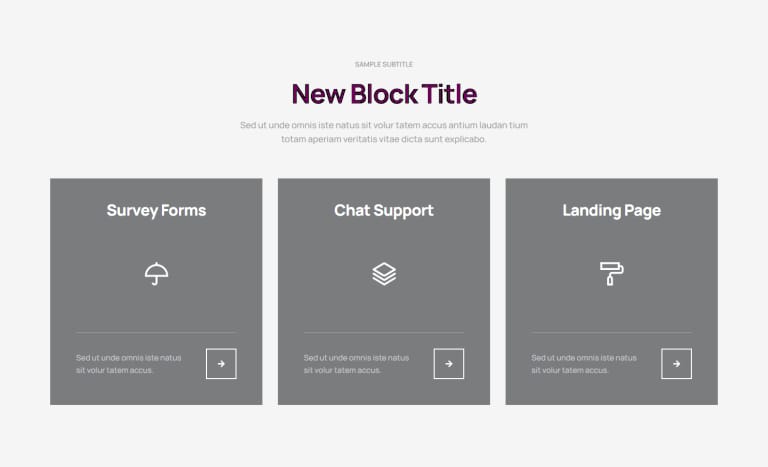Screen dimensions: 768x467
Task: Select the Chat Support heading
Action: pos(384,211)
